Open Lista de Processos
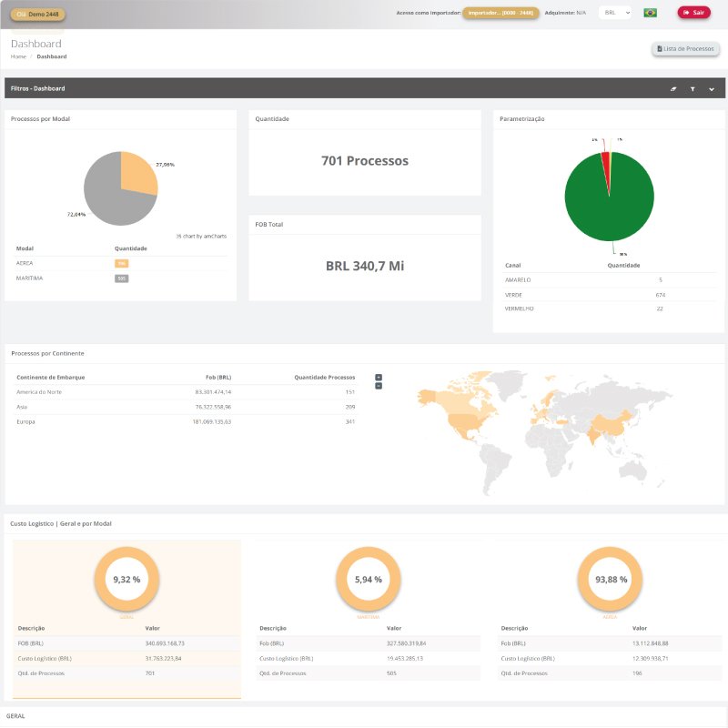Image resolution: width=728 pixels, height=728 pixels. (x=685, y=48)
